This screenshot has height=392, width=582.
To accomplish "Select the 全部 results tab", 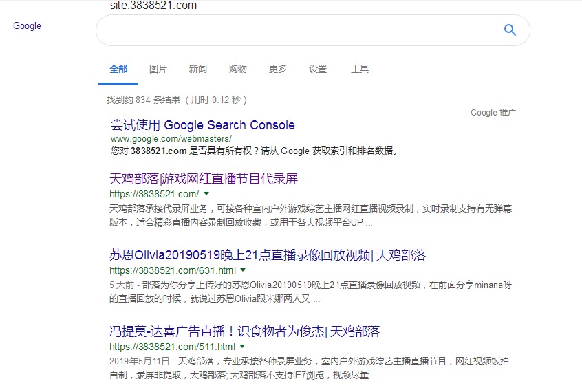I will click(x=118, y=69).
